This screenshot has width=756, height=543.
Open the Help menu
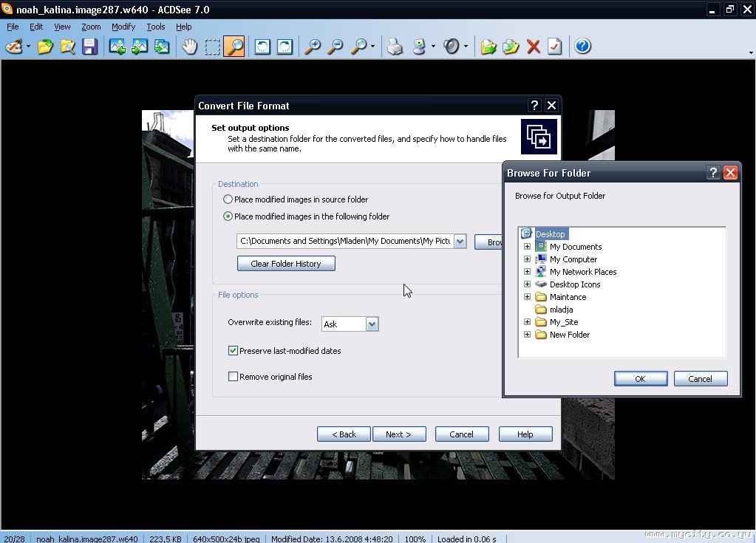click(x=184, y=27)
